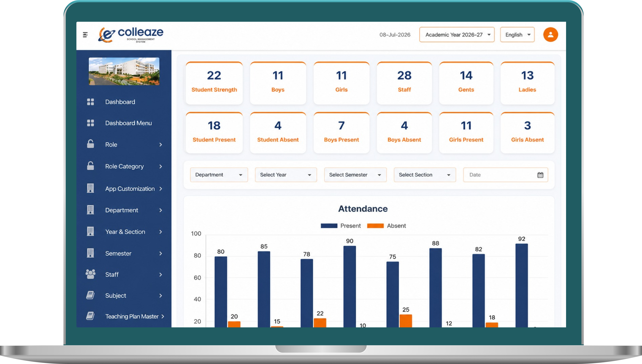Expand the Role Category chevron

click(161, 167)
